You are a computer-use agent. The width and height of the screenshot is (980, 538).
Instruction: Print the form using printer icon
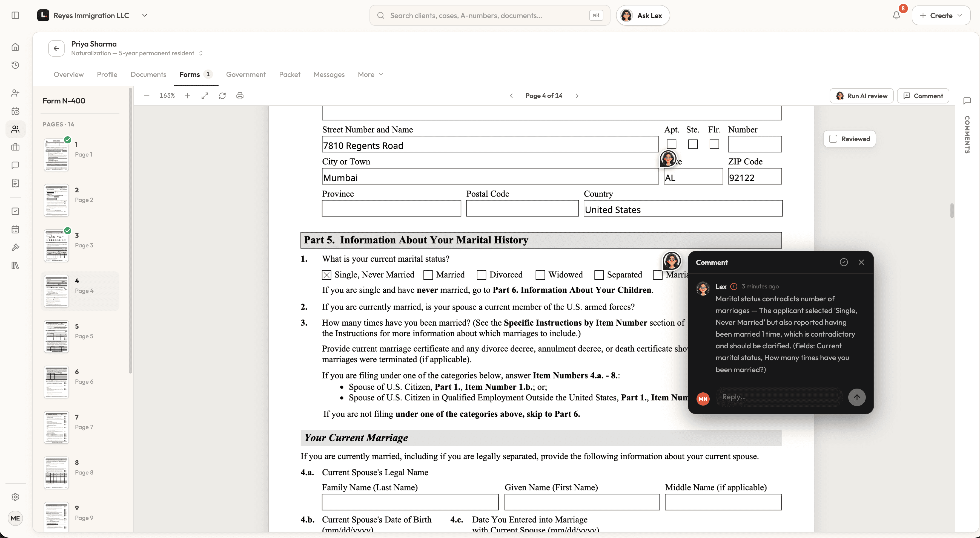240,96
